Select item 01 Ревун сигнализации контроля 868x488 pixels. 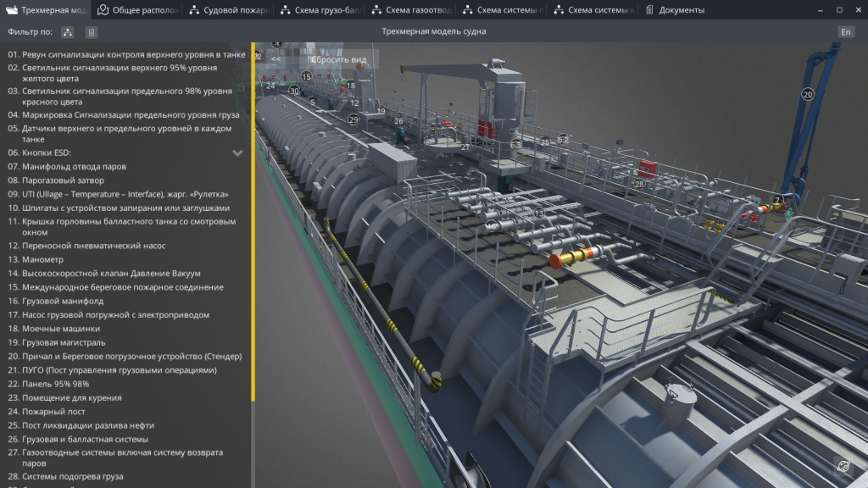tap(126, 54)
